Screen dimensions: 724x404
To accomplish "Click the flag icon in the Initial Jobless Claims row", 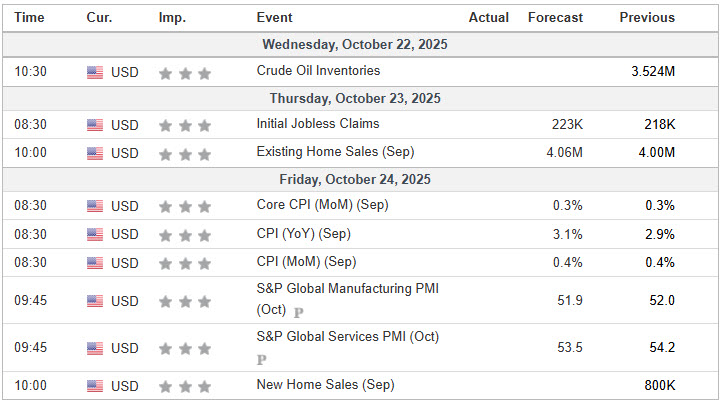I will (95, 125).
